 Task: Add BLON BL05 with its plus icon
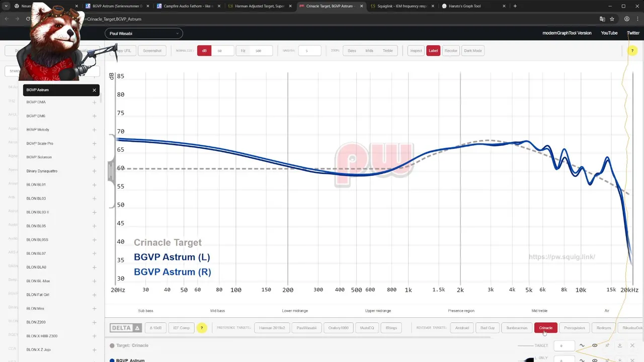[x=94, y=226]
